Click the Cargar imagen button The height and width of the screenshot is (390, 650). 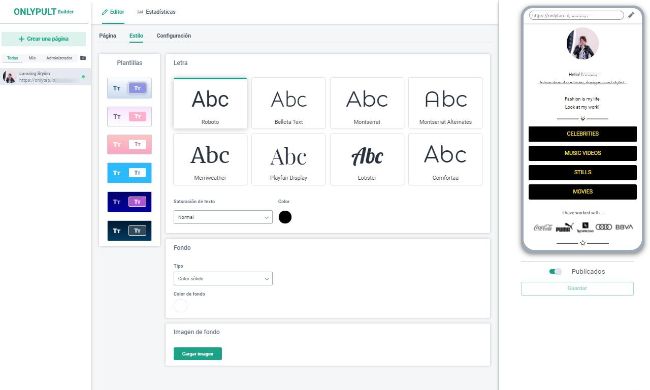pyautogui.click(x=198, y=354)
